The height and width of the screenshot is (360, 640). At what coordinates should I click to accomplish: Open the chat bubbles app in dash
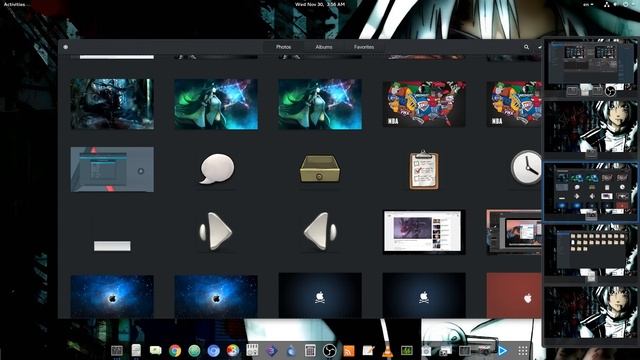point(156,350)
